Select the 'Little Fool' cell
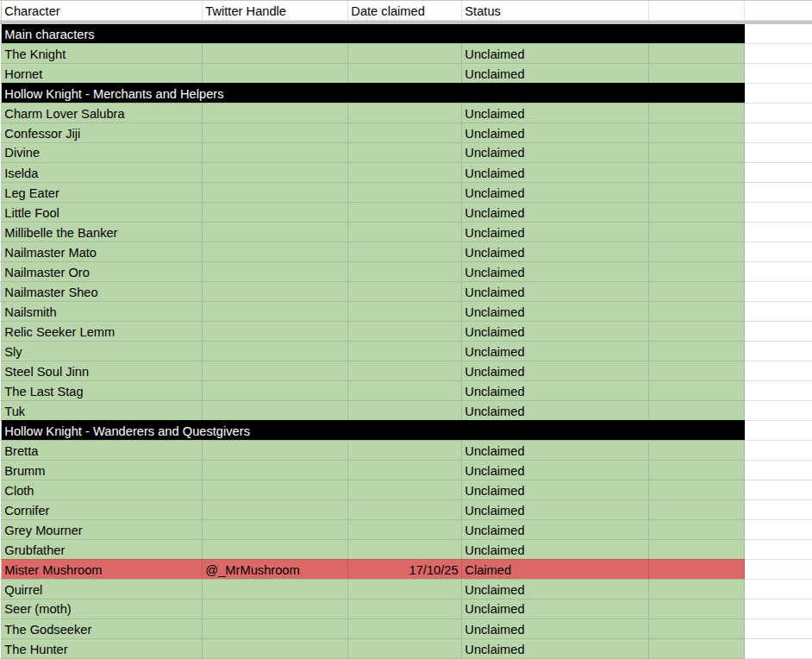 [x=102, y=213]
